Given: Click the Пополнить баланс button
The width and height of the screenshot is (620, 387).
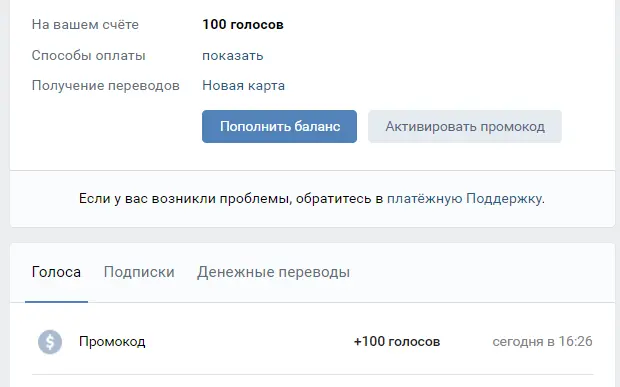Looking at the screenshot, I should click(x=280, y=126).
